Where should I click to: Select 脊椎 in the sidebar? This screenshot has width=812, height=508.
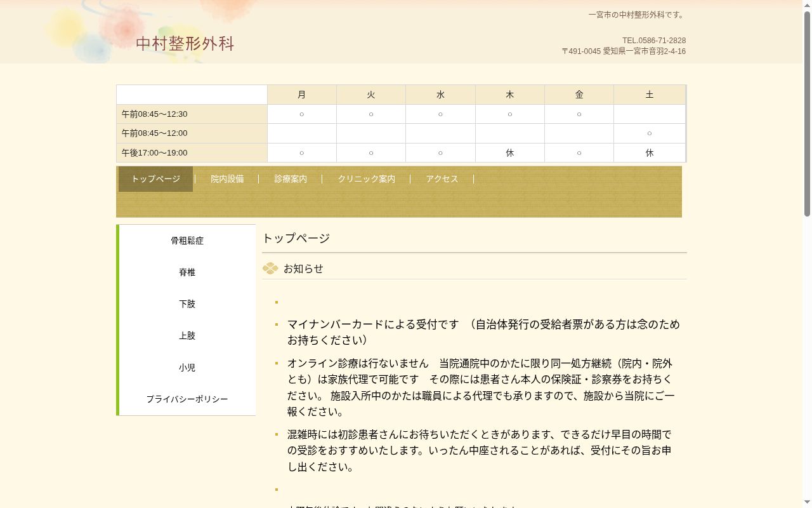point(187,272)
